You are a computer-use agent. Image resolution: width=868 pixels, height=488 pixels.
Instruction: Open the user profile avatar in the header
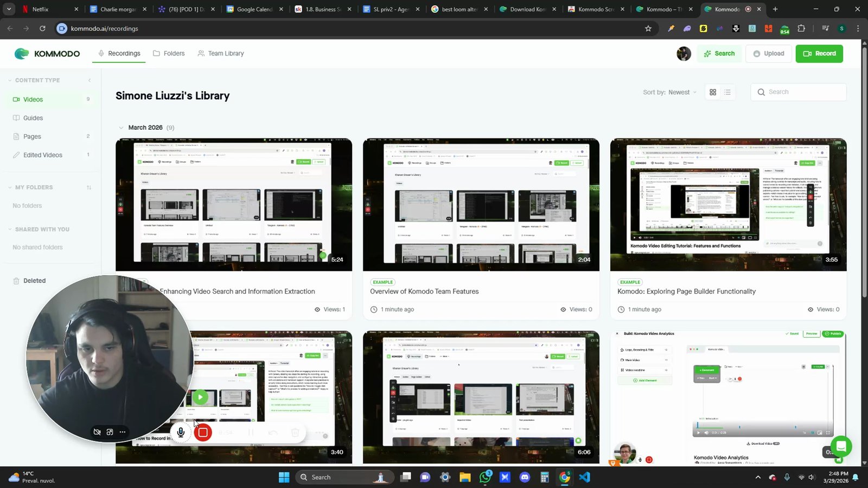[684, 54]
